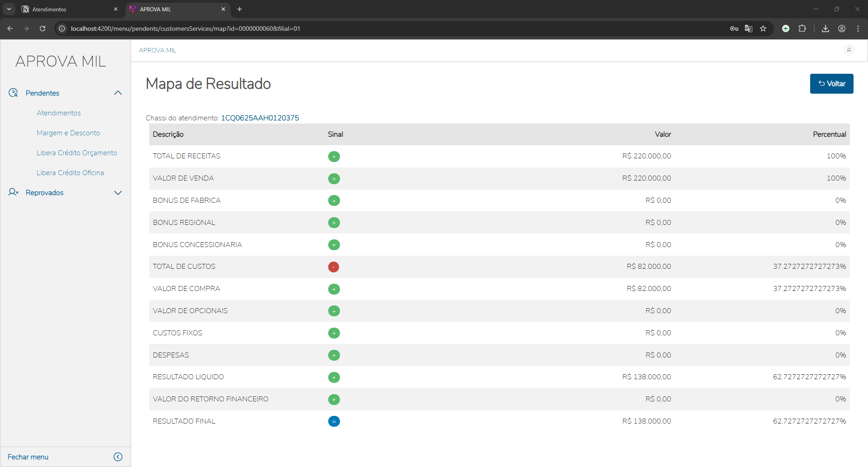Click the user profile icon in header
The image size is (868, 467).
pyautogui.click(x=849, y=50)
